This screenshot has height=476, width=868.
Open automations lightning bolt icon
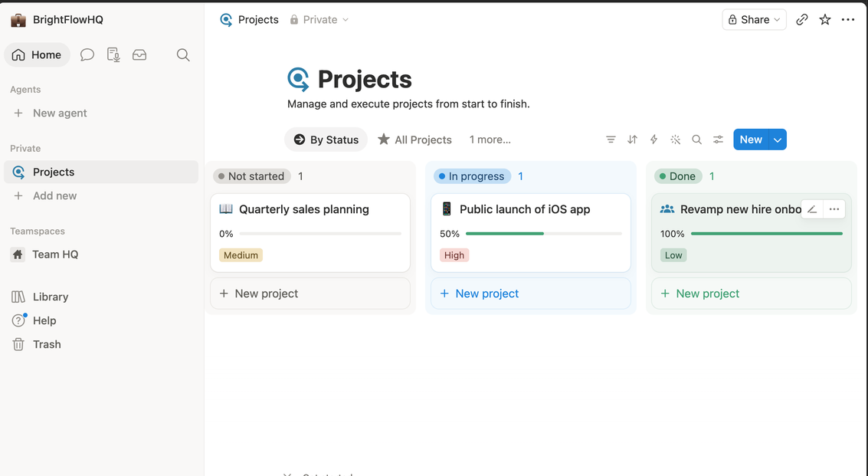click(x=653, y=140)
